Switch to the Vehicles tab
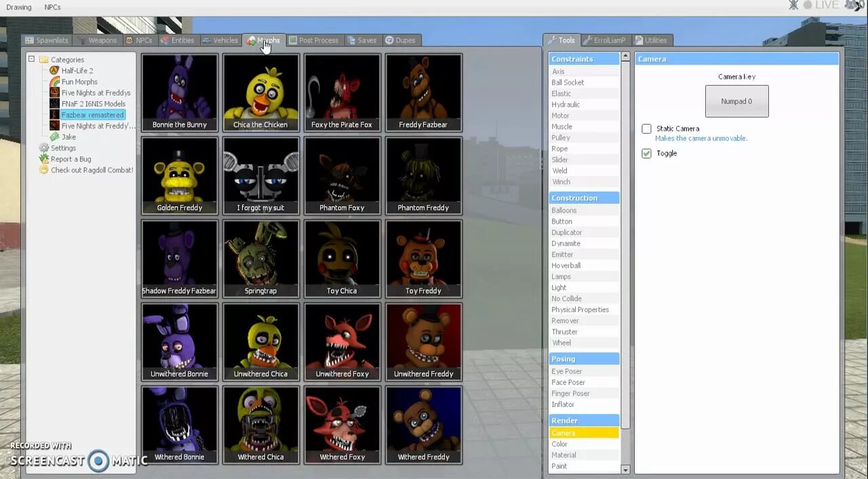The image size is (868, 479). click(x=220, y=40)
